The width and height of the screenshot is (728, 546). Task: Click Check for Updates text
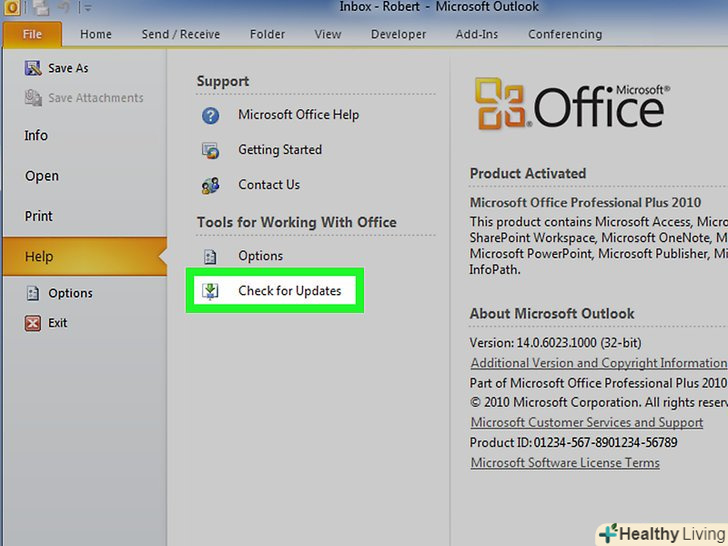click(290, 291)
